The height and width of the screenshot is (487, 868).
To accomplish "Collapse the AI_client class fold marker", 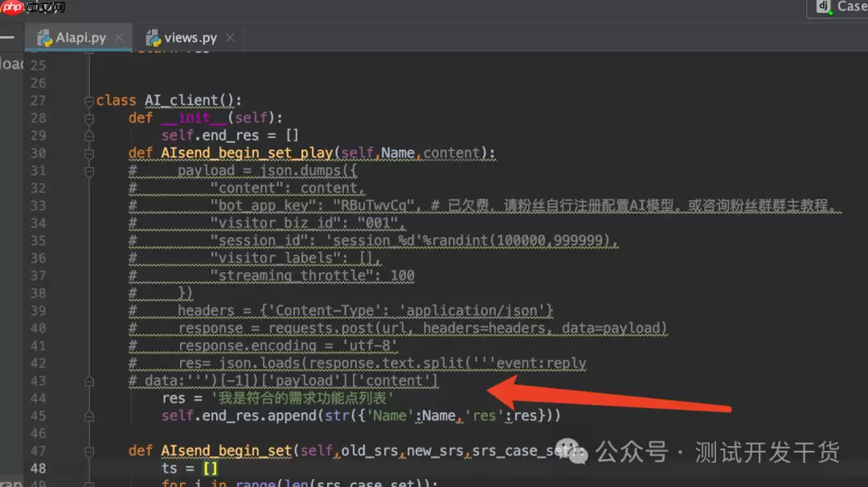I will click(x=88, y=100).
